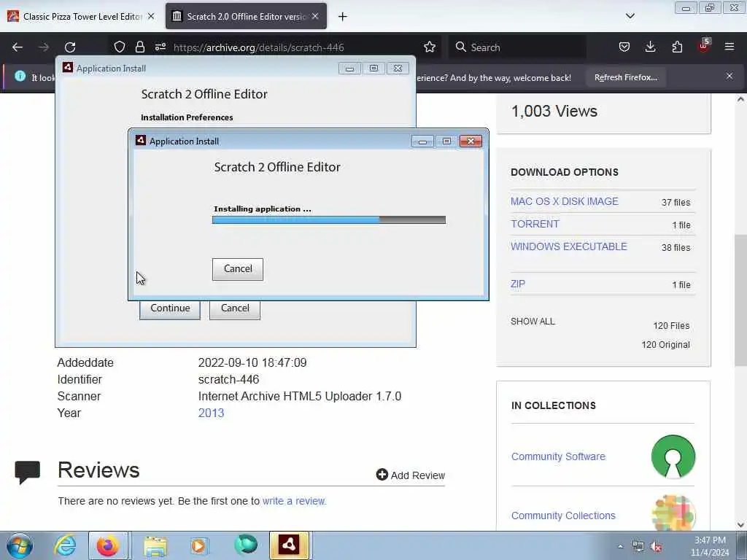View site security padlock info

(x=139, y=47)
